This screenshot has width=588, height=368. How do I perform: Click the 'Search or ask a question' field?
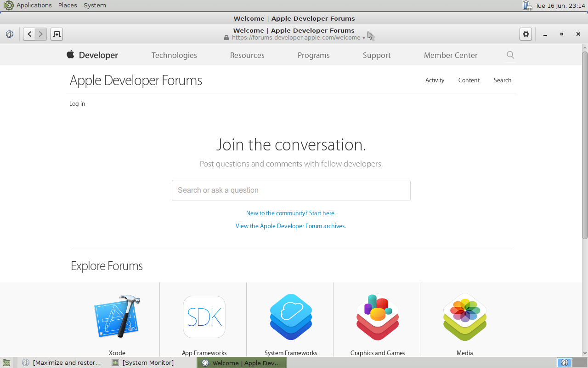[291, 190]
